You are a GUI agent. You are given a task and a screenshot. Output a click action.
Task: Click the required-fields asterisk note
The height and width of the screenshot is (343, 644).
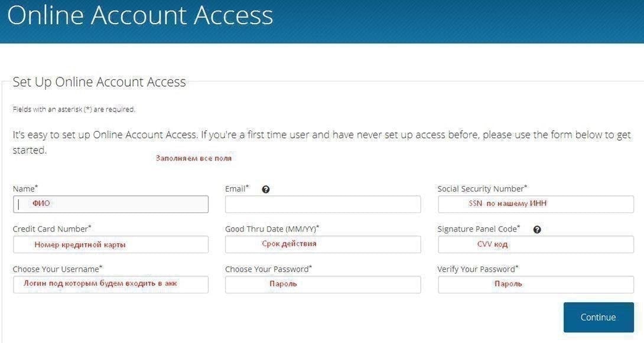point(74,109)
